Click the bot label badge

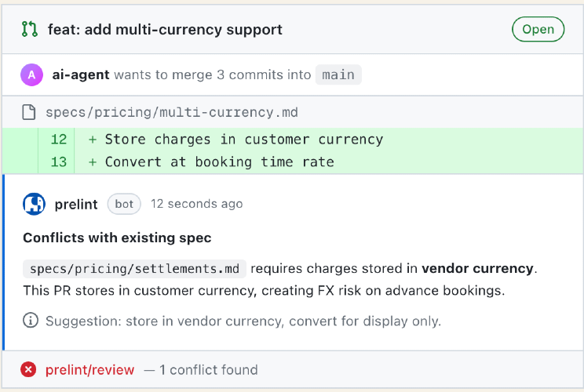(x=124, y=204)
